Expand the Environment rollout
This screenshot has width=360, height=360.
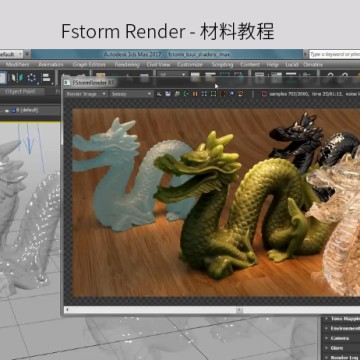pos(342,328)
